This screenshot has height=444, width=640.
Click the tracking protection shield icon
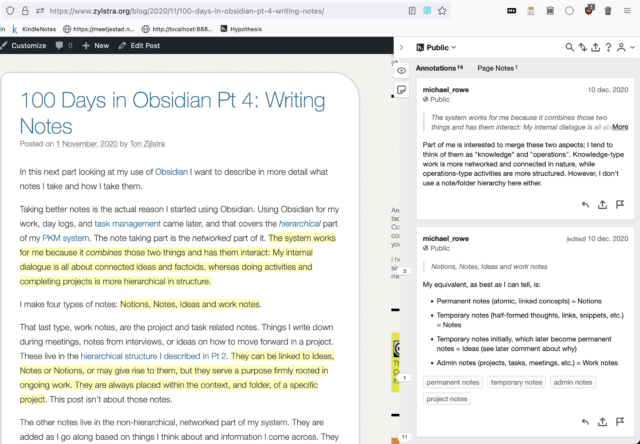point(10,11)
